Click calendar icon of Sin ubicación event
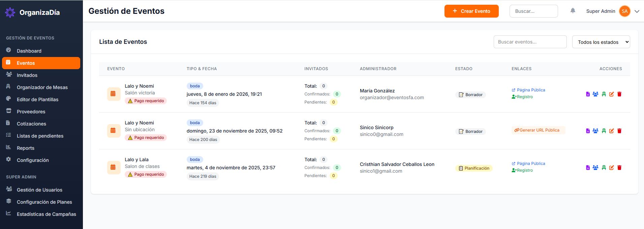 [114, 131]
